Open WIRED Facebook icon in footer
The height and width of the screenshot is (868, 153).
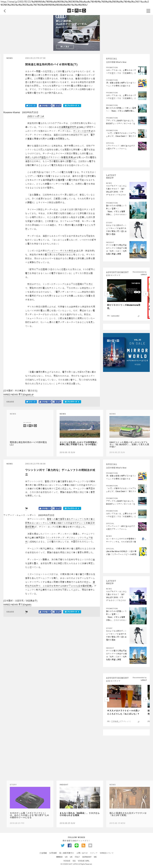(69, 845)
